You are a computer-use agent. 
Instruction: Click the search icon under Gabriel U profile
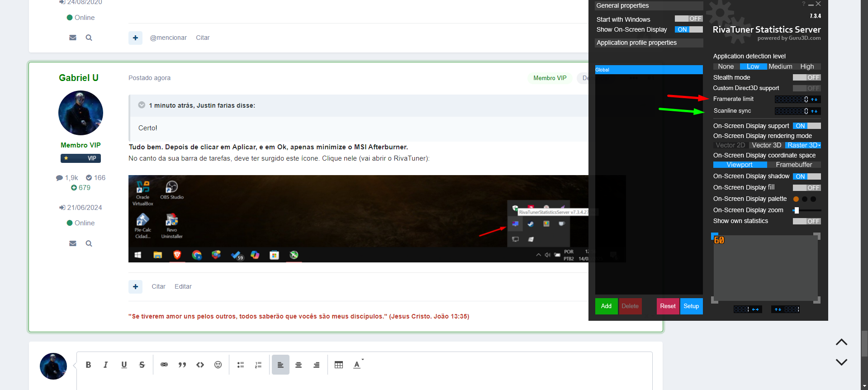tap(89, 243)
